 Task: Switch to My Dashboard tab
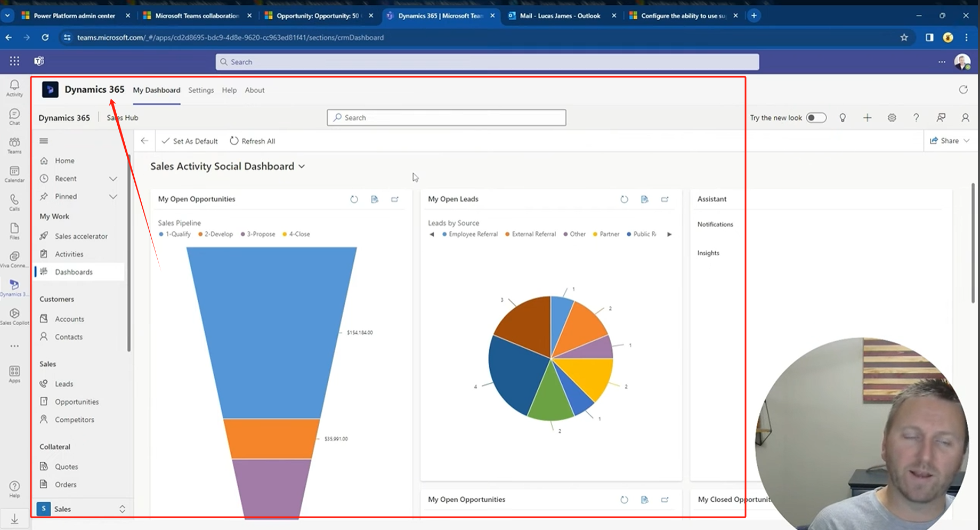[x=156, y=90]
